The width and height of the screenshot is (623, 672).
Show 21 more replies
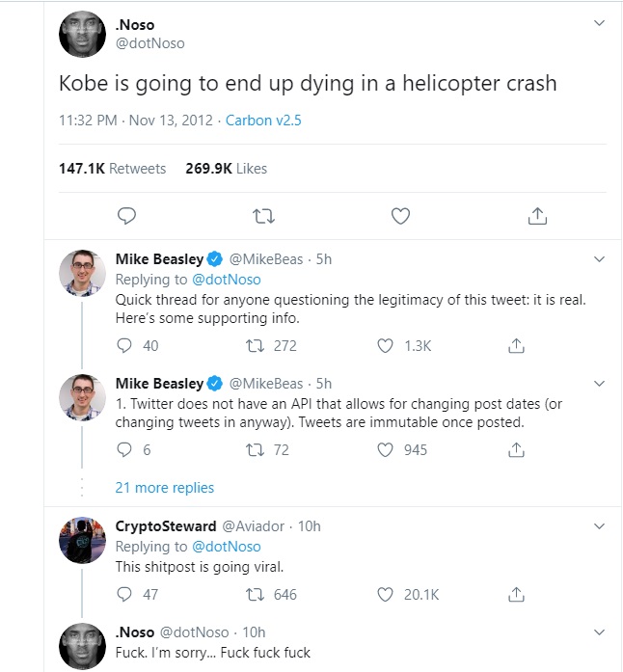pyautogui.click(x=165, y=487)
